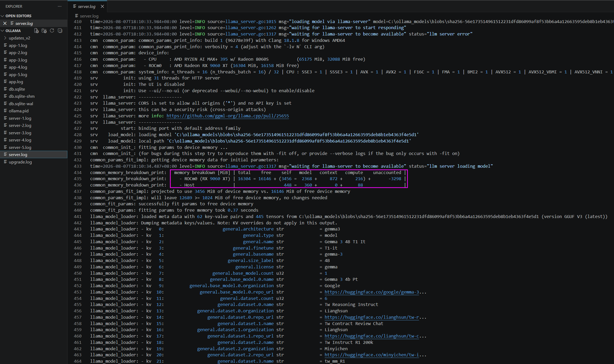Click '-3298' unaccounted memory value
This screenshot has width=614, height=364.
(x=395, y=179)
